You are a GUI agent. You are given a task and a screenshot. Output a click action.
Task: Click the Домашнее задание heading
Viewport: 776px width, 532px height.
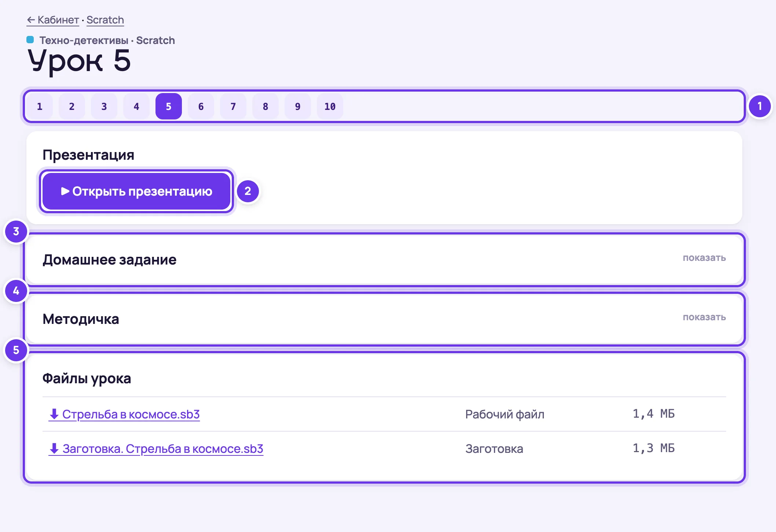coord(109,260)
